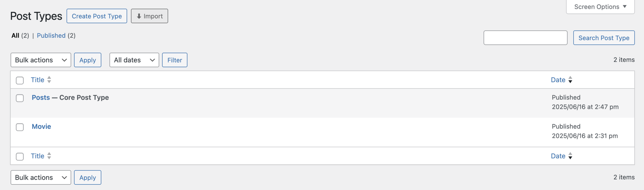
Task: Open the Posts core post type
Action: 41,97
